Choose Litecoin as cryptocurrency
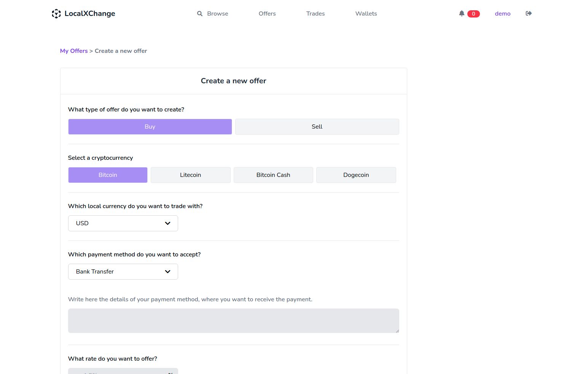Image resolution: width=588 pixels, height=374 pixels. tap(190, 175)
